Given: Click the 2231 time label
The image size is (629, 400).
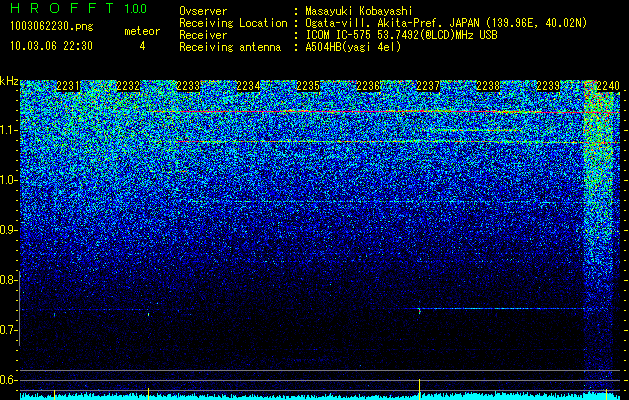Looking at the screenshot, I should (x=68, y=86).
